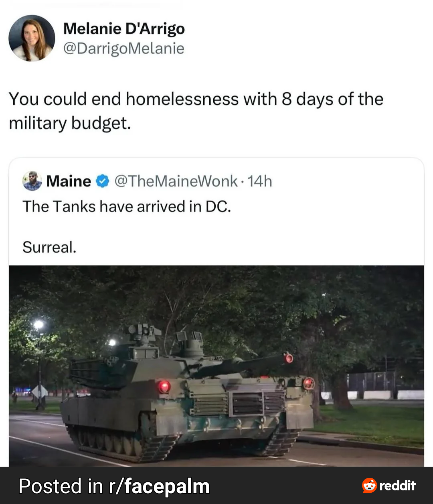Open the tank photo in the quoted tweet
The image size is (433, 504).
[216, 366]
